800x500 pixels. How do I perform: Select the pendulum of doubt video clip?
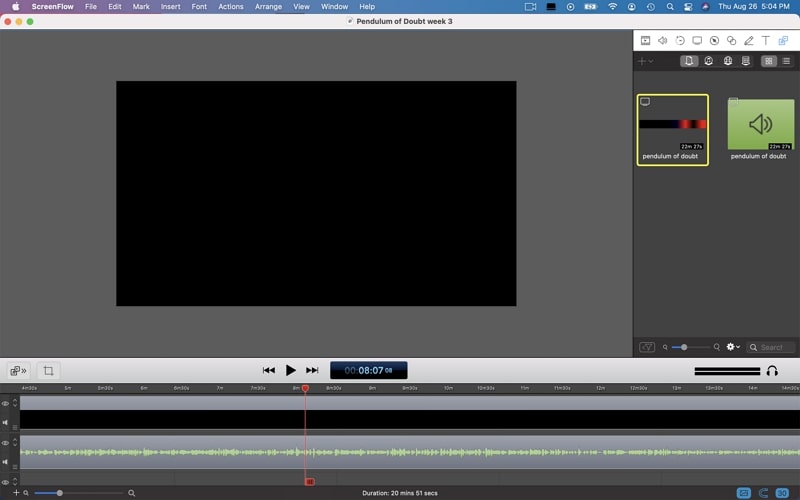(x=672, y=130)
